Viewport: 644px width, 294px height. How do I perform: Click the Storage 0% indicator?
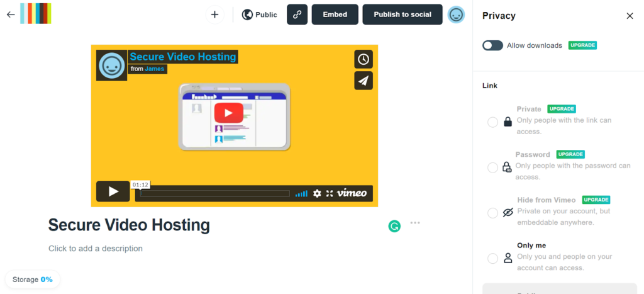(33, 280)
